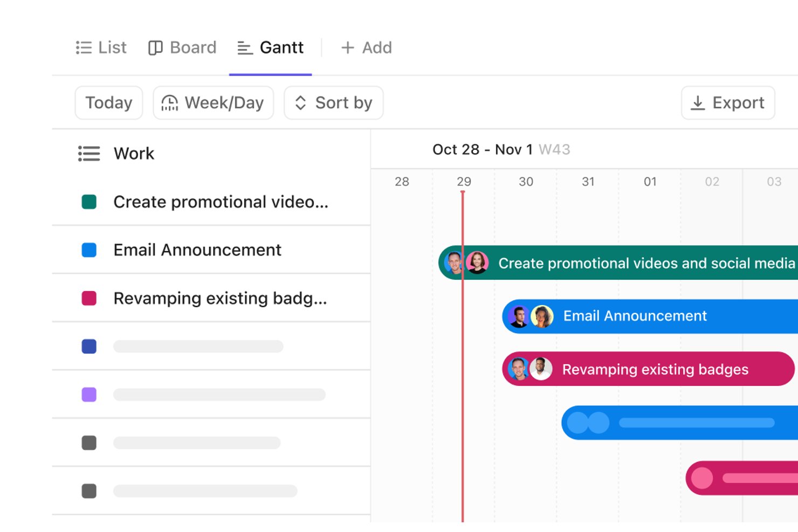The width and height of the screenshot is (798, 532).
Task: Select day 31 in the timeline header
Action: click(x=588, y=182)
